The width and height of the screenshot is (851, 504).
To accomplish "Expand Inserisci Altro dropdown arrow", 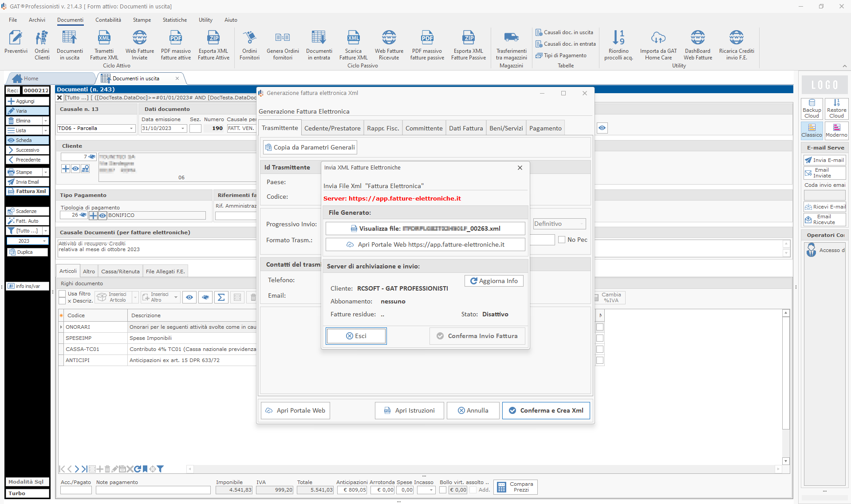I will 176,297.
